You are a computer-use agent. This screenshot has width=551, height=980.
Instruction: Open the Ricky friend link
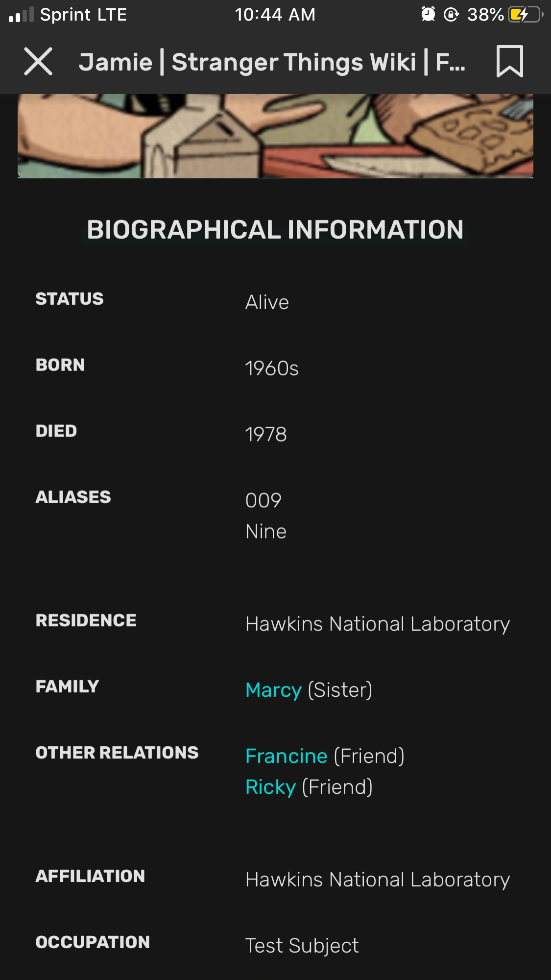tap(270, 787)
